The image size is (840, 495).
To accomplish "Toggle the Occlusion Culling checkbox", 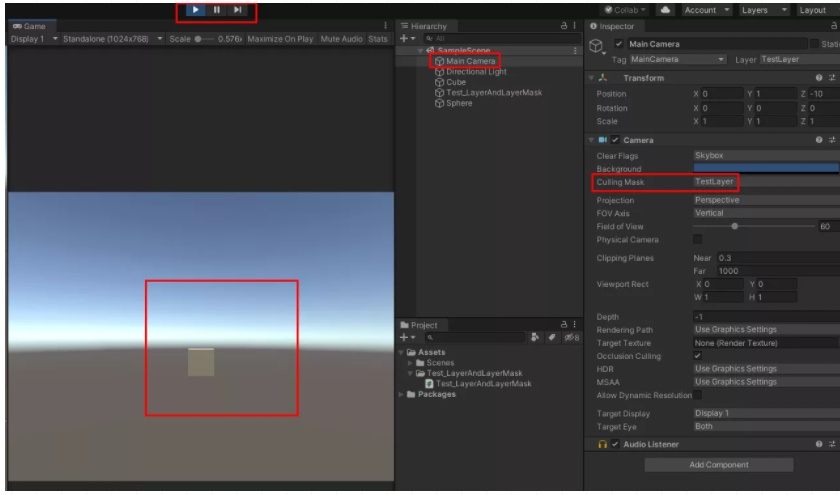I will point(698,356).
